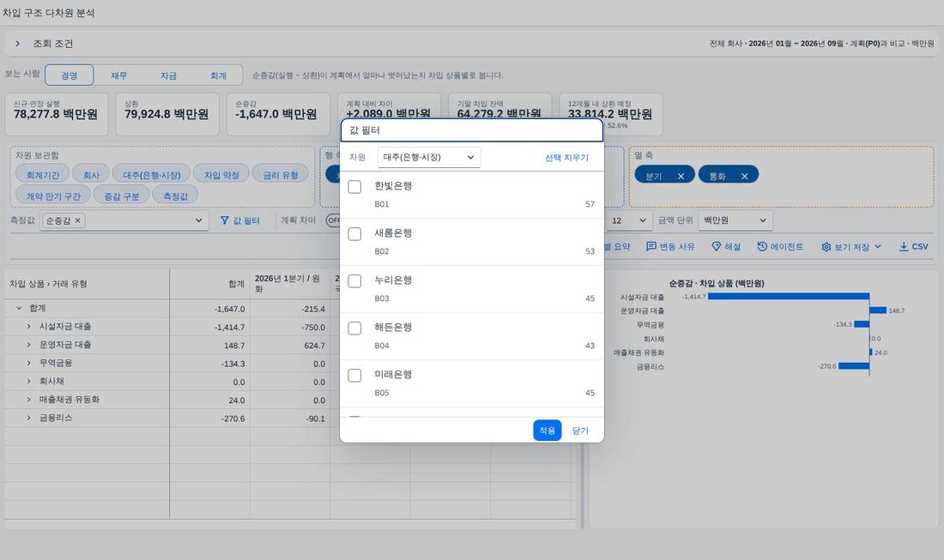Switch to the 자금 view tab
This screenshot has width=944, height=560.
click(x=168, y=75)
